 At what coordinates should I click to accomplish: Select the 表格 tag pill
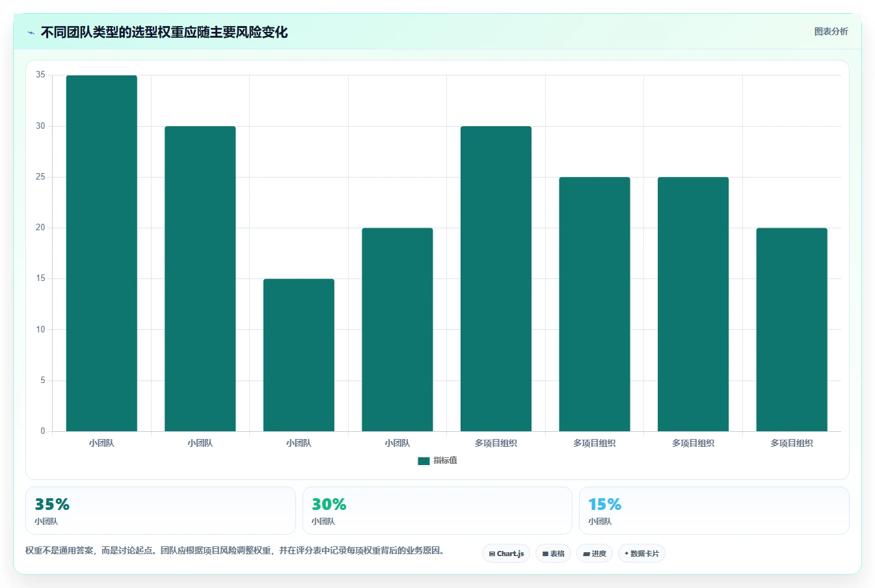(x=553, y=554)
